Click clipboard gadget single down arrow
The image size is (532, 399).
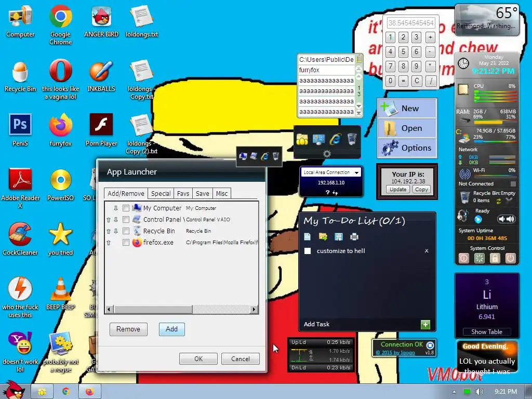click(359, 106)
